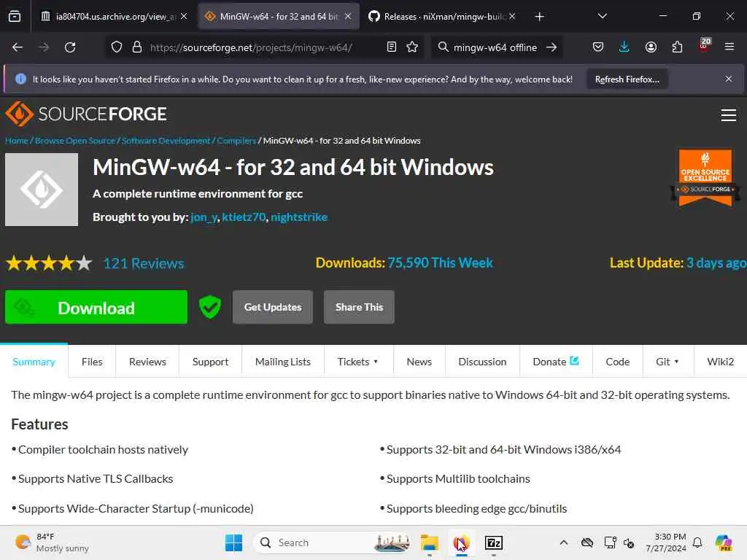Click Refresh Firefox button
The height and width of the screenshot is (560, 747).
pos(627,79)
